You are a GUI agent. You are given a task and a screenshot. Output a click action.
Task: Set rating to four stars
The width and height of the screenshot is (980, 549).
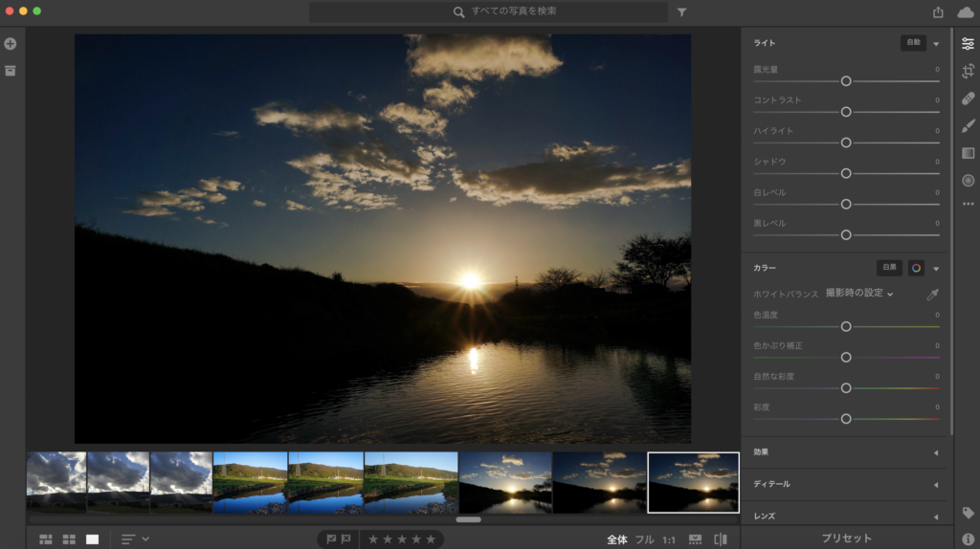(416, 539)
